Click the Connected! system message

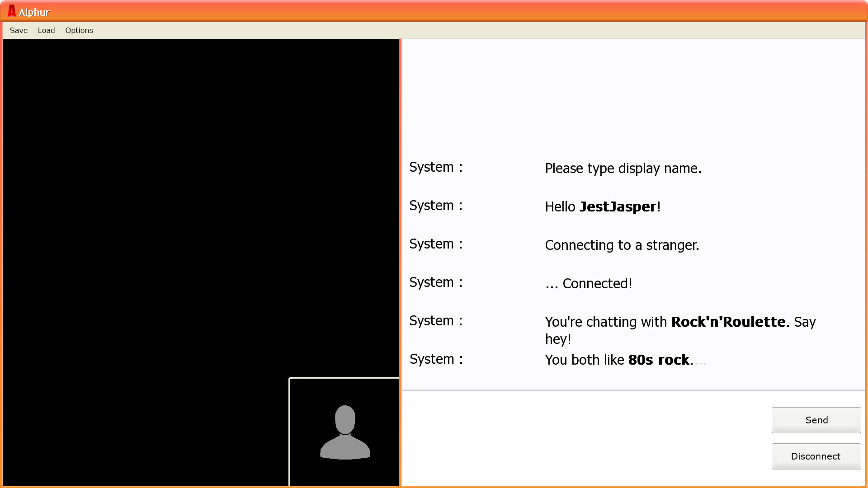click(588, 283)
